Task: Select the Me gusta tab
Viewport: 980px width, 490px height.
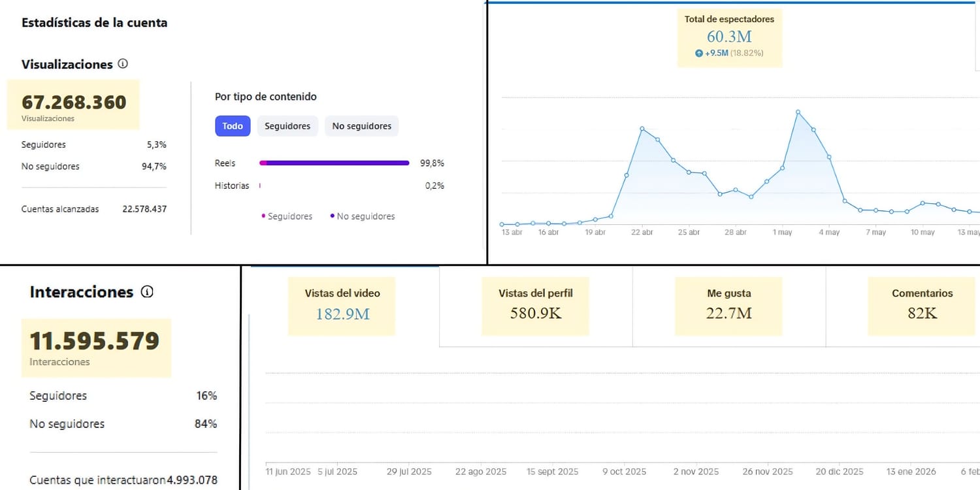Action: [x=728, y=306]
